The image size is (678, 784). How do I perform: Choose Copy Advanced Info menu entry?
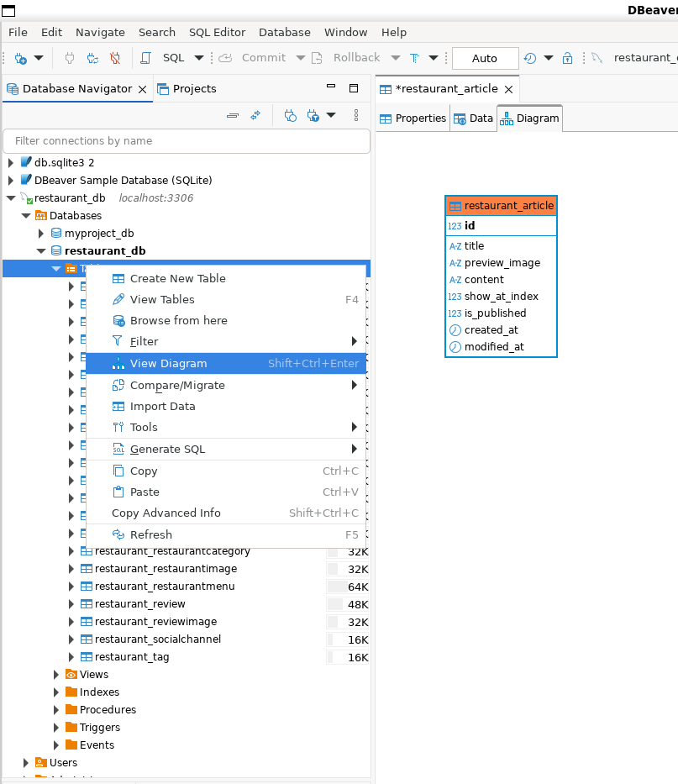coord(226,513)
